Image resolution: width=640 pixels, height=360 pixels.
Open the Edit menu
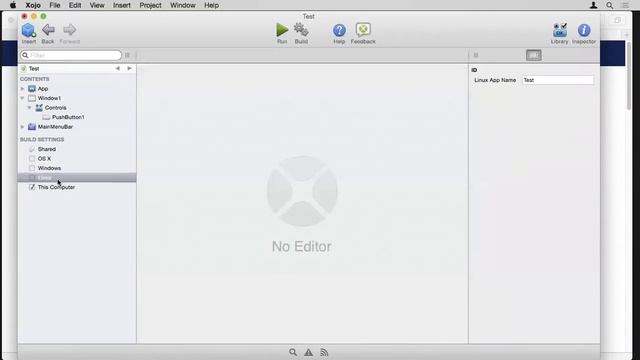pyautogui.click(x=75, y=5)
